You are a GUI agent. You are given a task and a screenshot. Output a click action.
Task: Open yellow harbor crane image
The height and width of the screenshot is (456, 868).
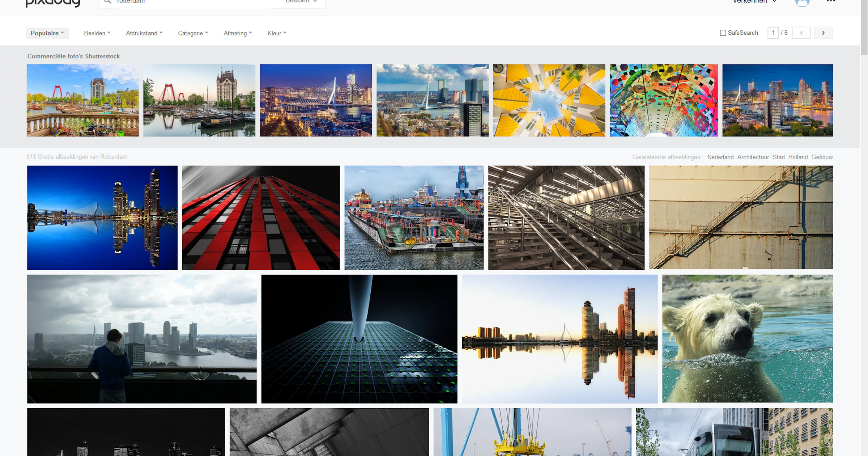(532, 432)
